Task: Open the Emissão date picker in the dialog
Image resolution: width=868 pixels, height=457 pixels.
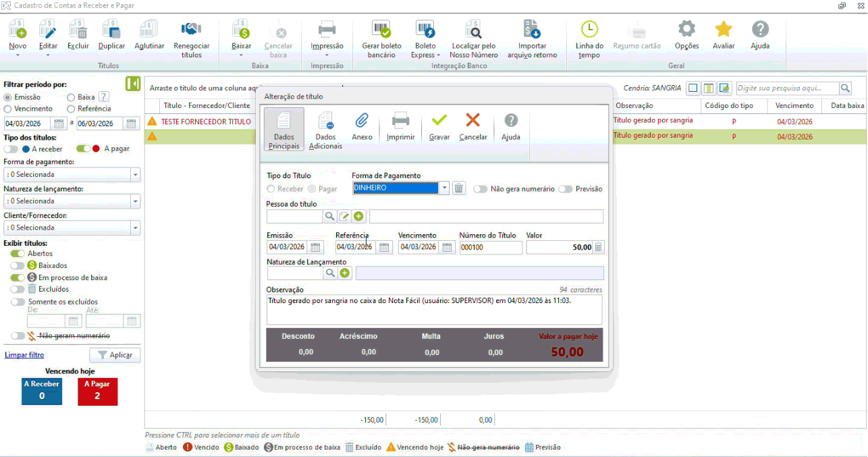Action: [x=316, y=248]
